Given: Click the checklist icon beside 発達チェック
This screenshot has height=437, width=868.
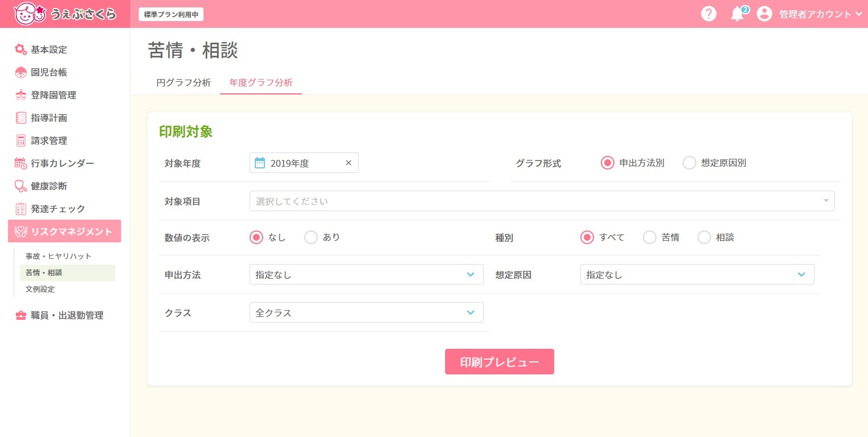Looking at the screenshot, I should pos(20,209).
